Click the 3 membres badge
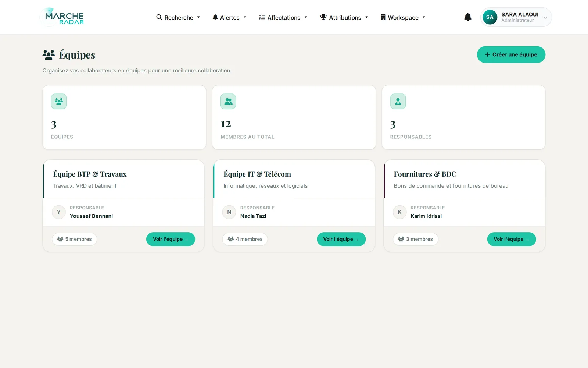Viewport: 588px width, 368px height. click(416, 239)
